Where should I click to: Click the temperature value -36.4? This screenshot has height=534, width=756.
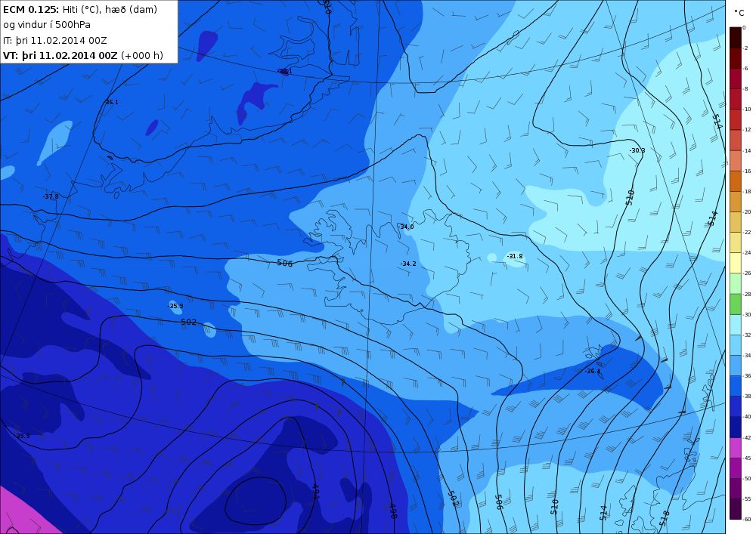click(x=593, y=372)
